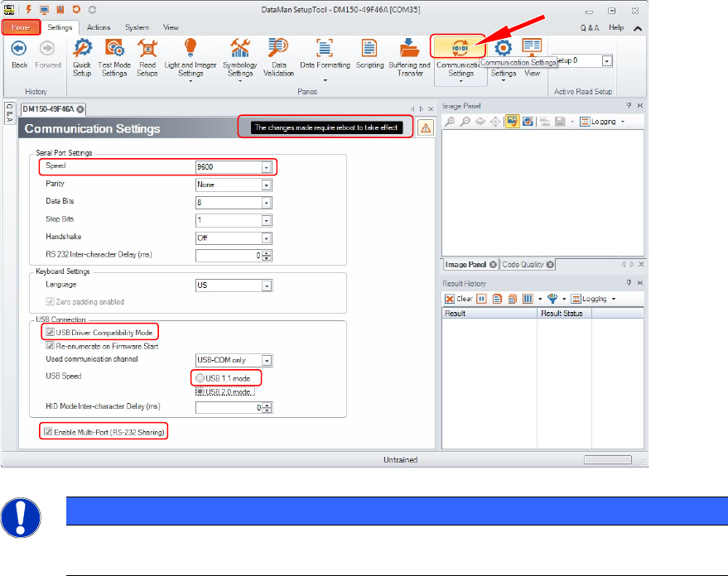
Task: Open the Data Validation pane
Action: 279,56
